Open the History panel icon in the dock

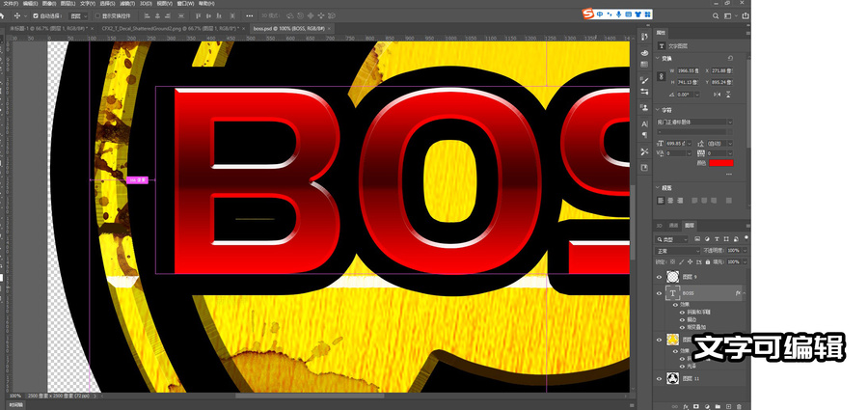644,37
